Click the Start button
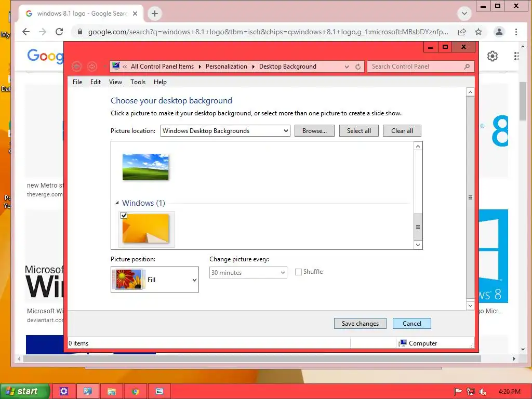Screen dimensions: 532x399 click(x=25, y=391)
